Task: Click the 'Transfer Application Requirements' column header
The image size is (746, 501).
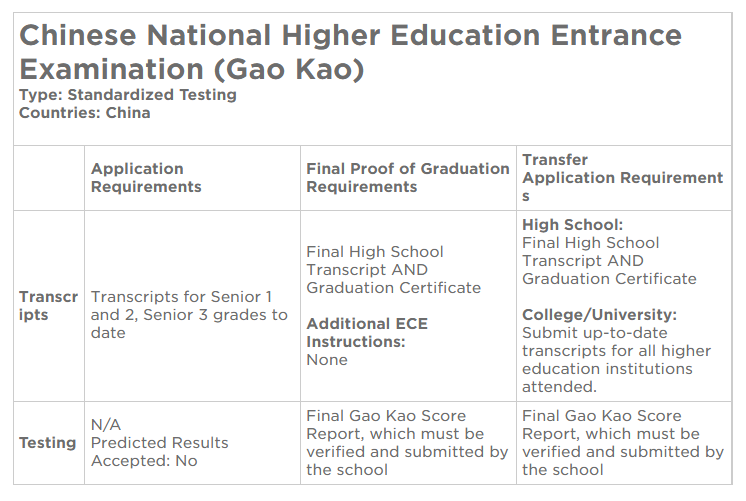Action: [622, 178]
